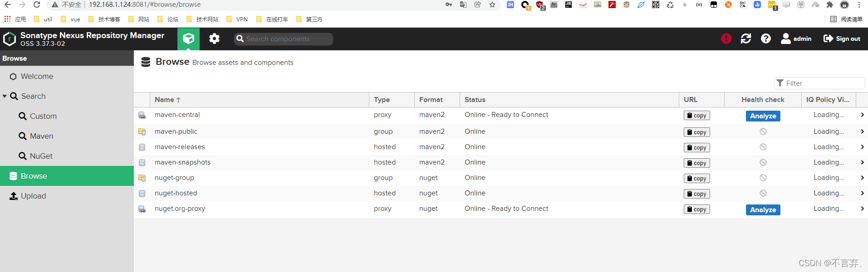Click the nuget-group repository icon
The height and width of the screenshot is (272, 868).
point(142,178)
